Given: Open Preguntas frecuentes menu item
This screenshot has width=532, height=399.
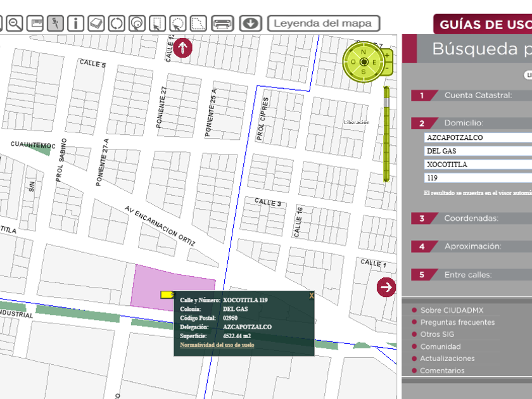Looking at the screenshot, I should pyautogui.click(x=457, y=322).
